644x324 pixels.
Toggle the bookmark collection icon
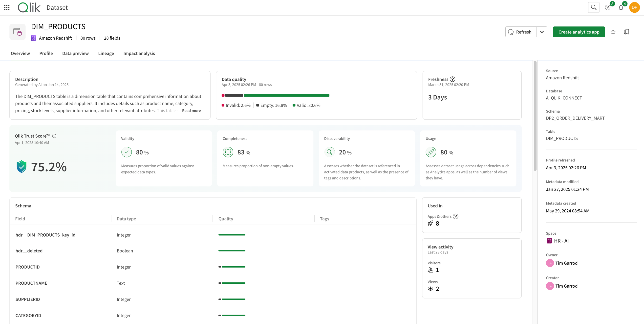pyautogui.click(x=626, y=32)
